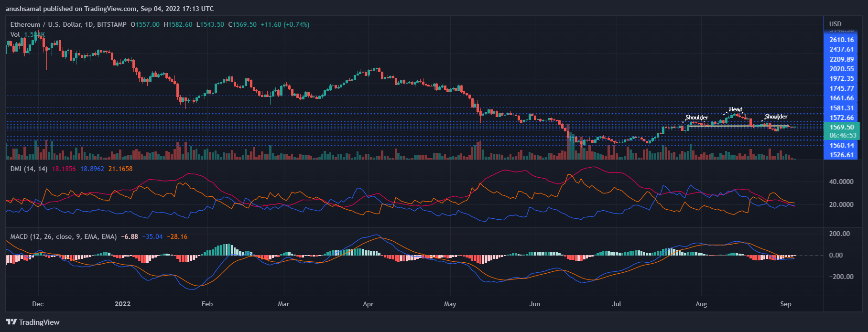Click the Jun label on time axis
The height and width of the screenshot is (332, 868).
(x=535, y=304)
